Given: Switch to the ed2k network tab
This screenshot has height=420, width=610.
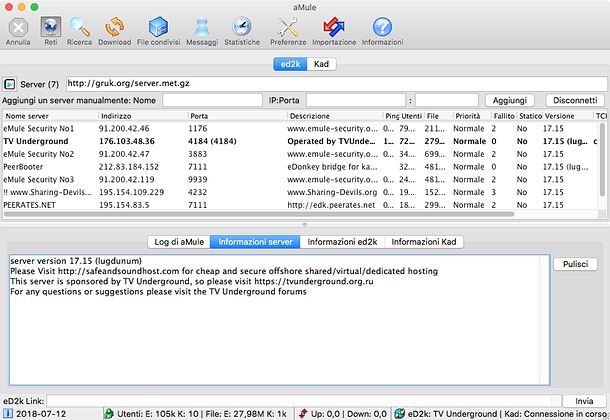Looking at the screenshot, I should click(x=290, y=64).
